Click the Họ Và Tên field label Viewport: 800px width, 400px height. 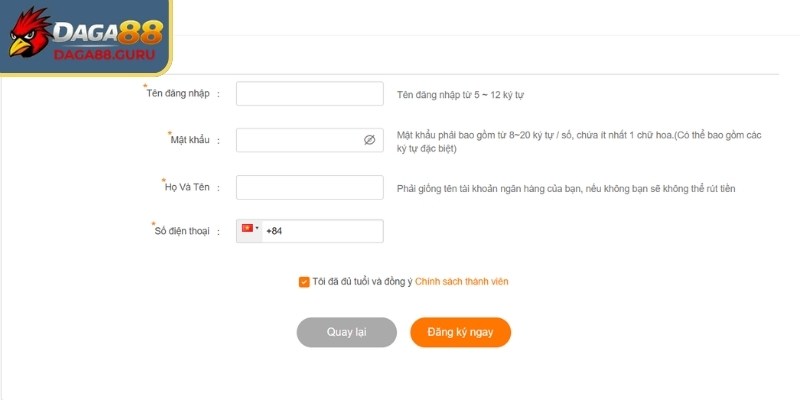[x=187, y=187]
